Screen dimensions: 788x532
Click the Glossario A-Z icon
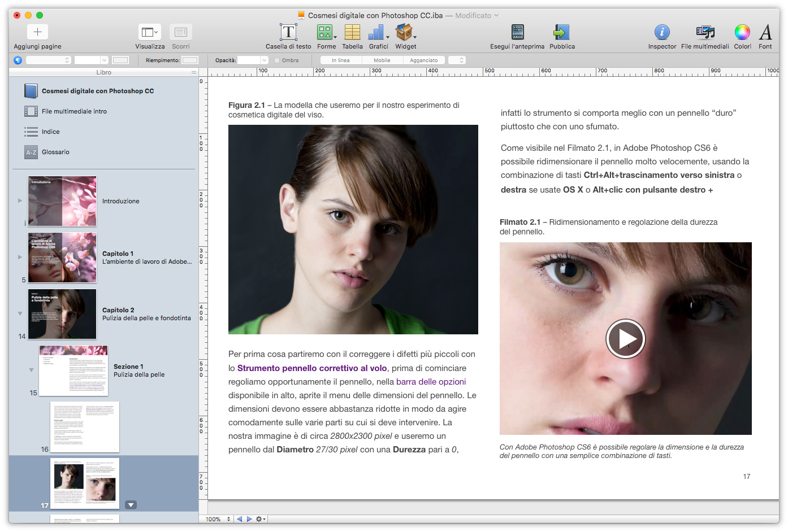tap(31, 152)
